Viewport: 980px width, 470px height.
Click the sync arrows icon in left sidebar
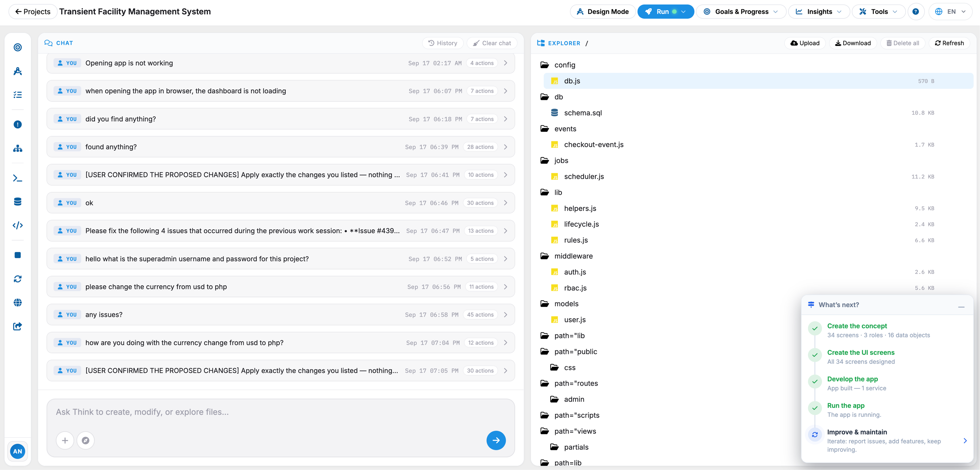point(17,279)
